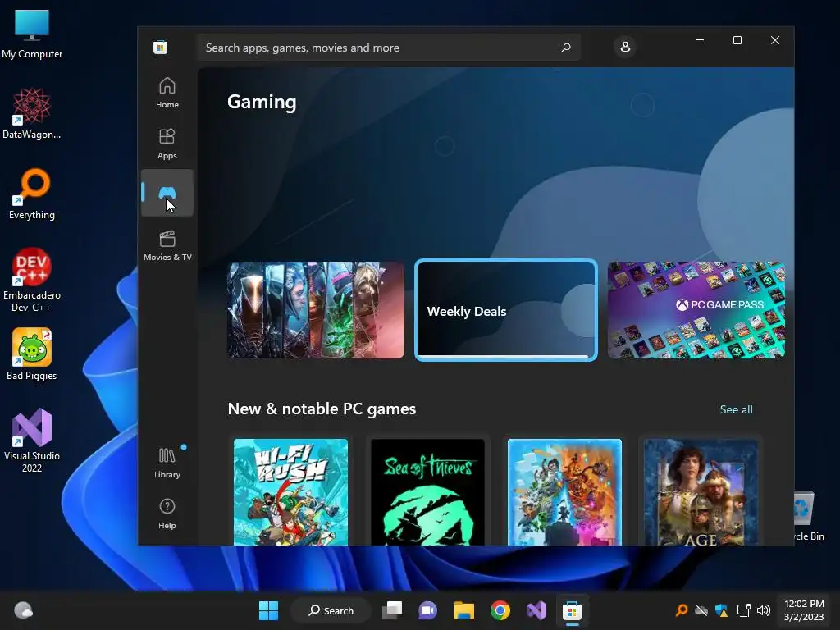This screenshot has width=840, height=630.
Task: Open the Weekly Deals banner card
Action: (x=505, y=310)
